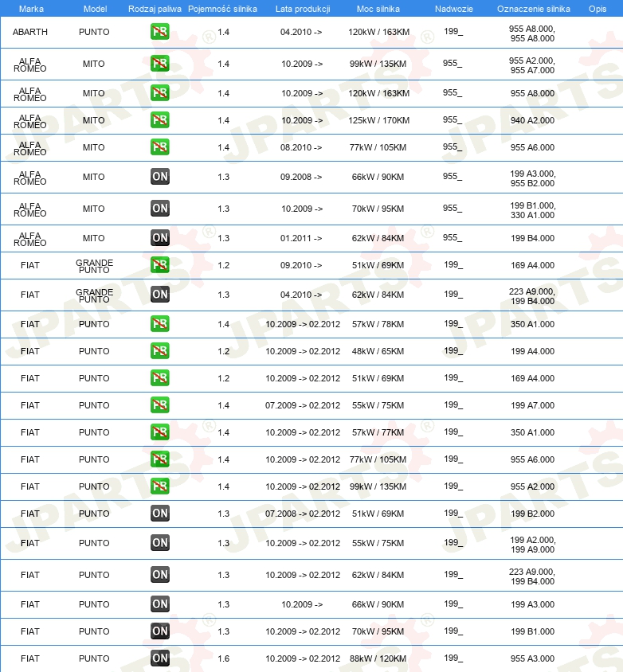Select engine code 199 A4.000
The image size is (623, 672).
click(x=532, y=351)
